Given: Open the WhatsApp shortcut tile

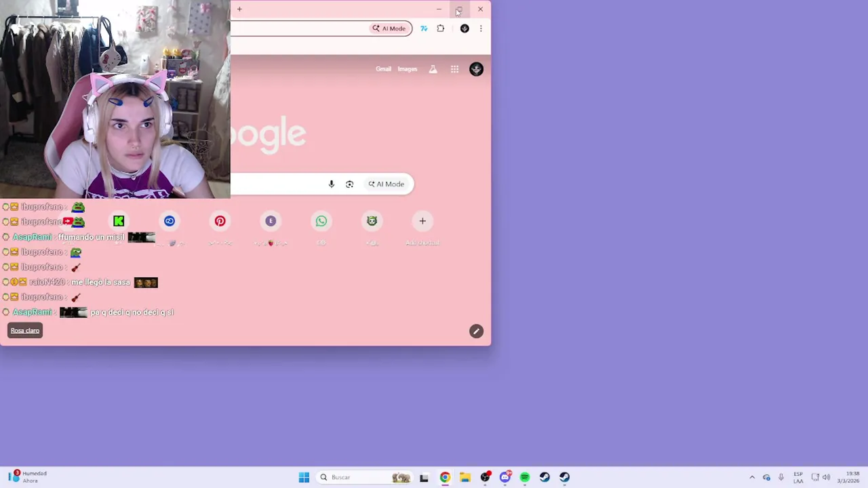Looking at the screenshot, I should pos(321,221).
